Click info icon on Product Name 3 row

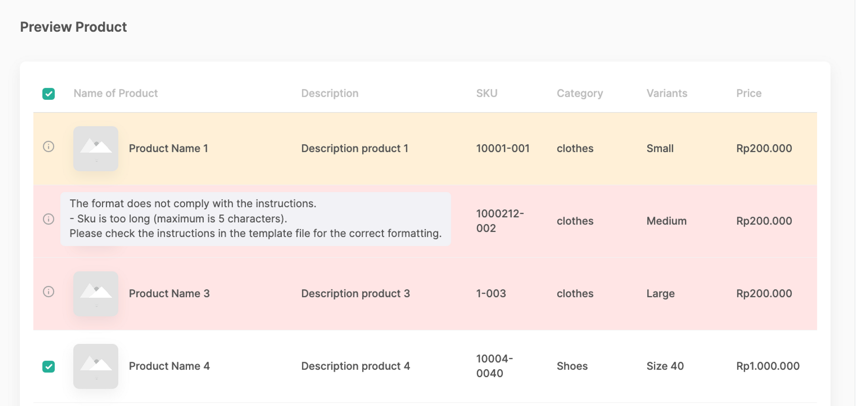coord(49,292)
